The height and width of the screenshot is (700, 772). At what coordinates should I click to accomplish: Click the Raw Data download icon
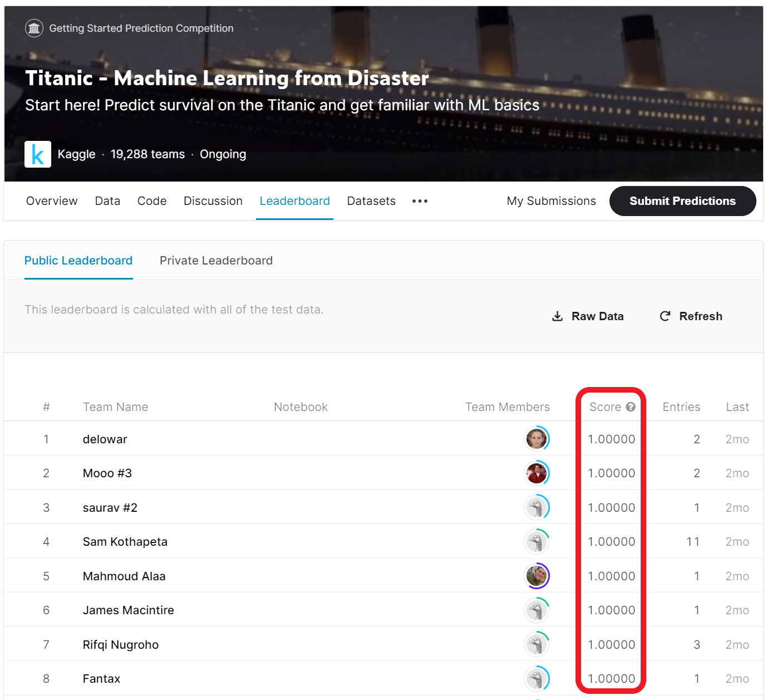[557, 316]
